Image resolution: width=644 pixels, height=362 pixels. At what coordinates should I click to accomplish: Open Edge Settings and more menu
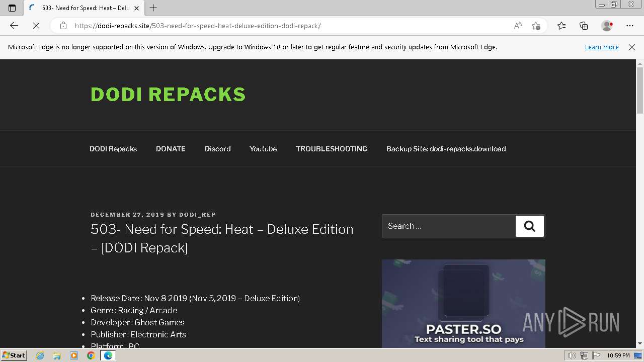[x=630, y=26]
